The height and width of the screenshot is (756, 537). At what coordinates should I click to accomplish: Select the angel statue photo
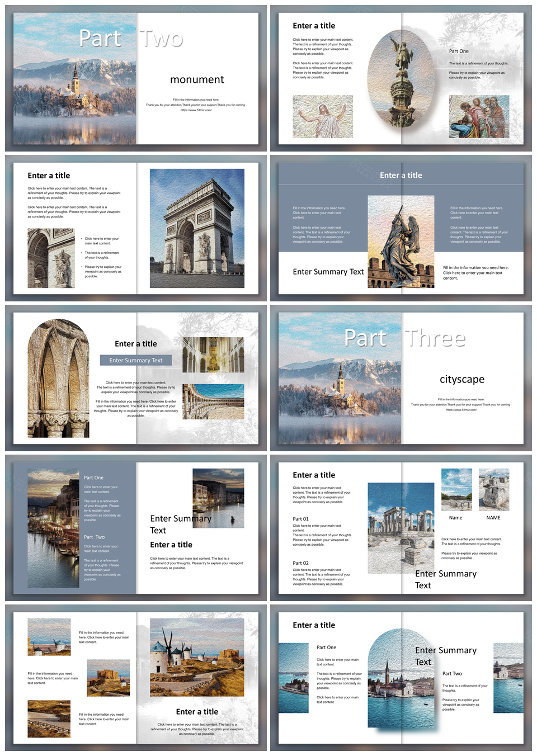[401, 242]
